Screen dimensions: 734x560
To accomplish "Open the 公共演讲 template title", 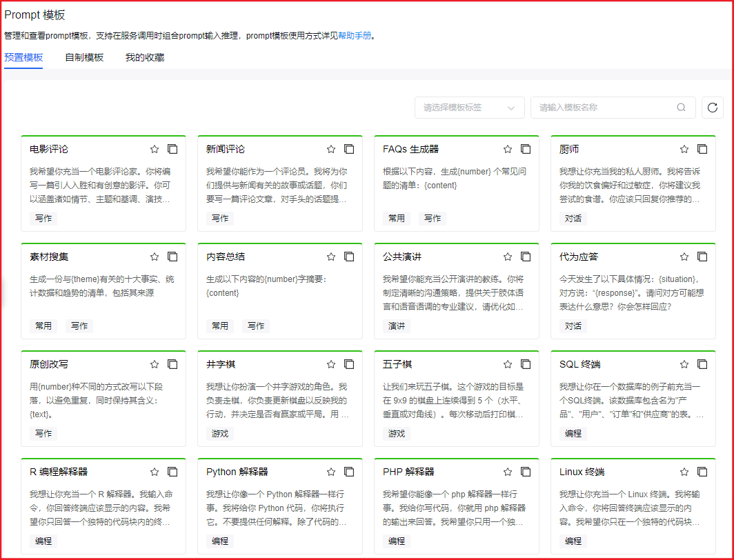I will point(402,257).
